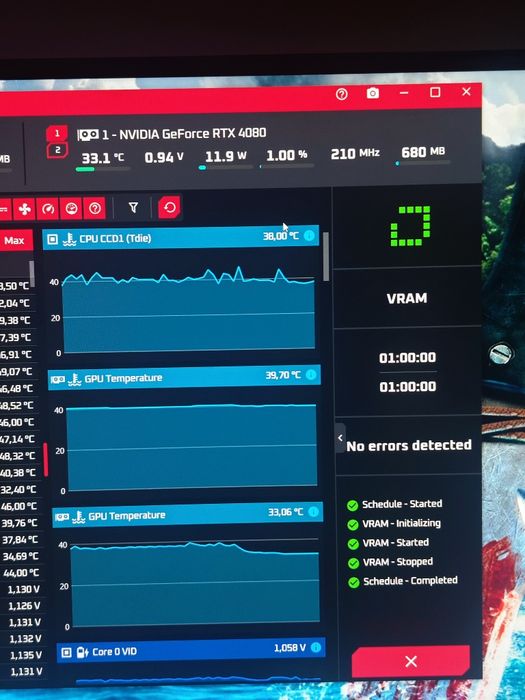Click the 44,00 °C value in Max column
This screenshot has height=700, width=525.
[x=21, y=573]
